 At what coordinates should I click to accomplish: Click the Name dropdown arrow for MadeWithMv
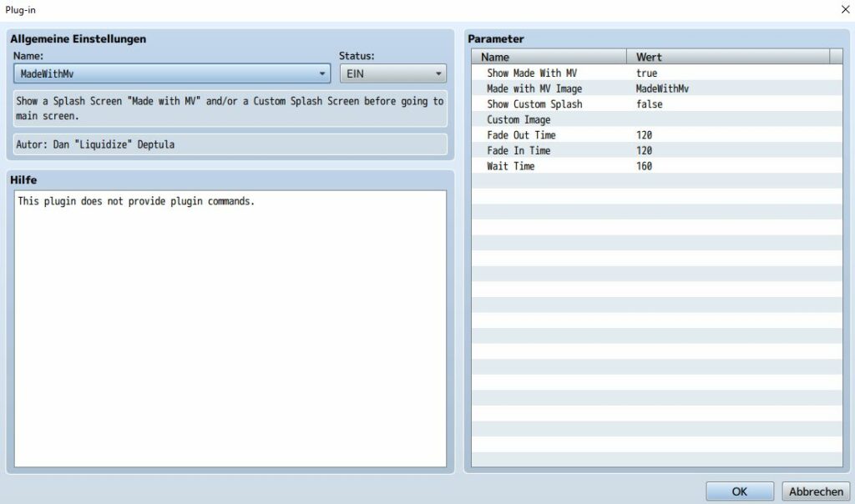[x=324, y=73]
